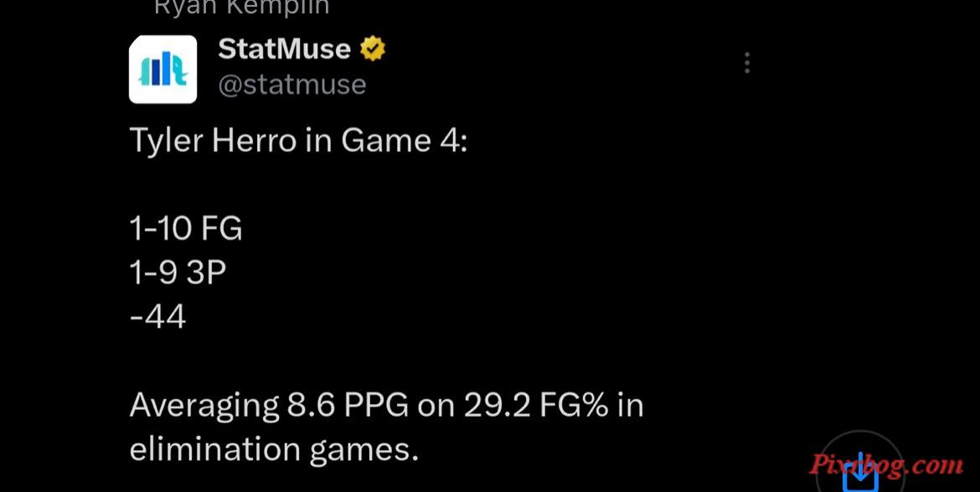Click the StatMuse display name
Screen dimensions: 980x492
[284, 49]
